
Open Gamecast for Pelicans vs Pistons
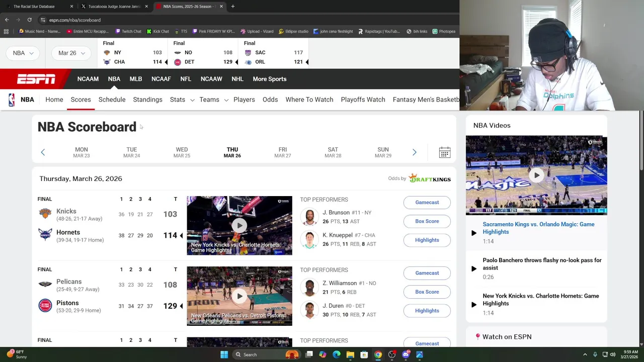tap(427, 273)
